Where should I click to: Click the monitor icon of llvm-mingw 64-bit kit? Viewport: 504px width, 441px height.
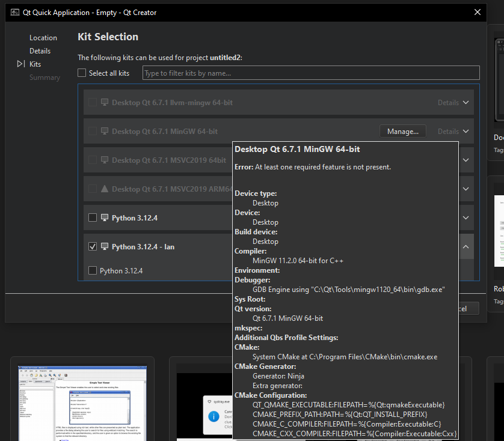coord(105,102)
